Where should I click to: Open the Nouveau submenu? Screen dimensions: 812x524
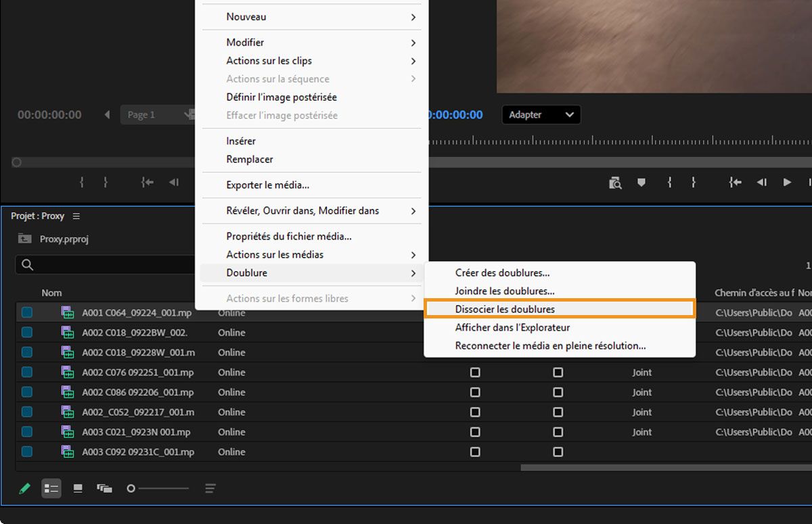(311, 17)
